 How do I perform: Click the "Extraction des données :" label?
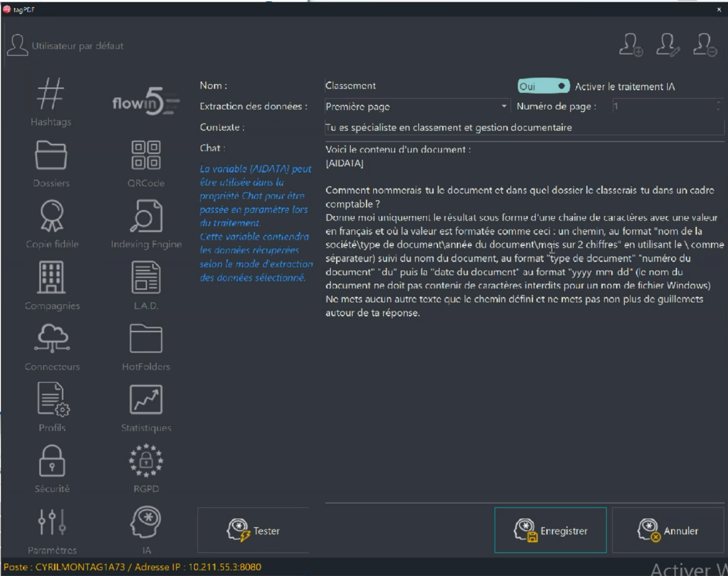[254, 106]
